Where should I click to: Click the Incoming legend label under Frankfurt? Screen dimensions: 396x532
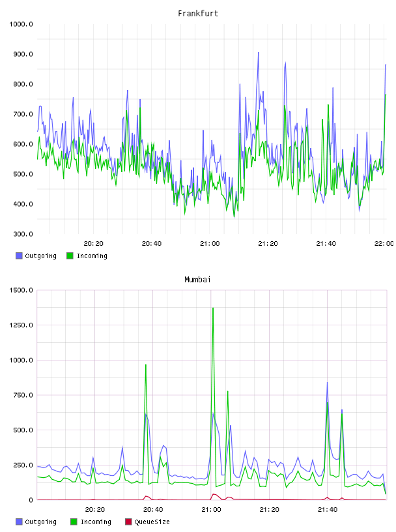(x=92, y=256)
